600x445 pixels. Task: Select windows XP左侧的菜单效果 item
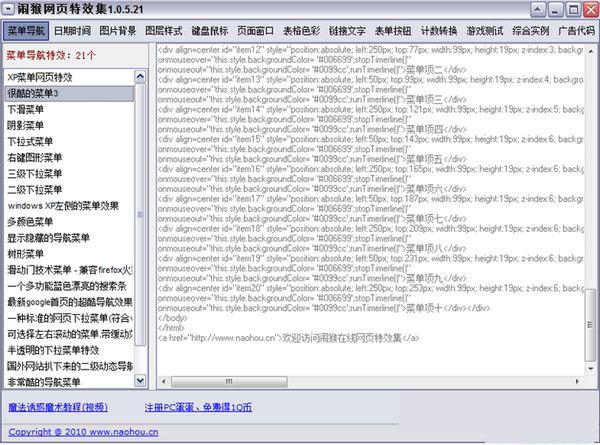click(x=69, y=206)
